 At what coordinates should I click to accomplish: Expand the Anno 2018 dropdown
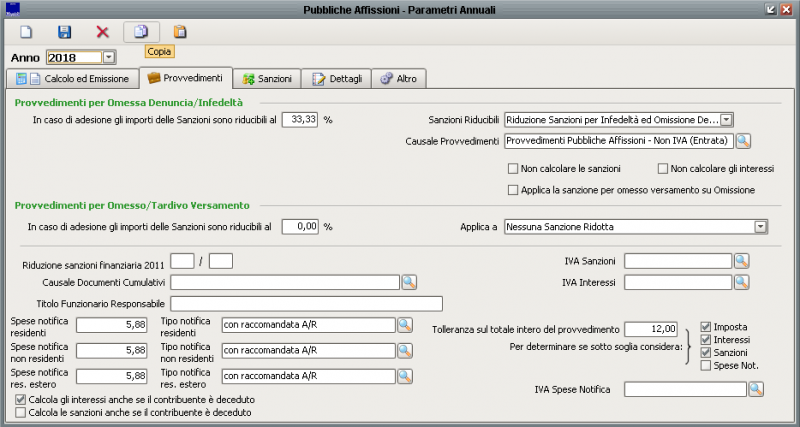(108, 58)
